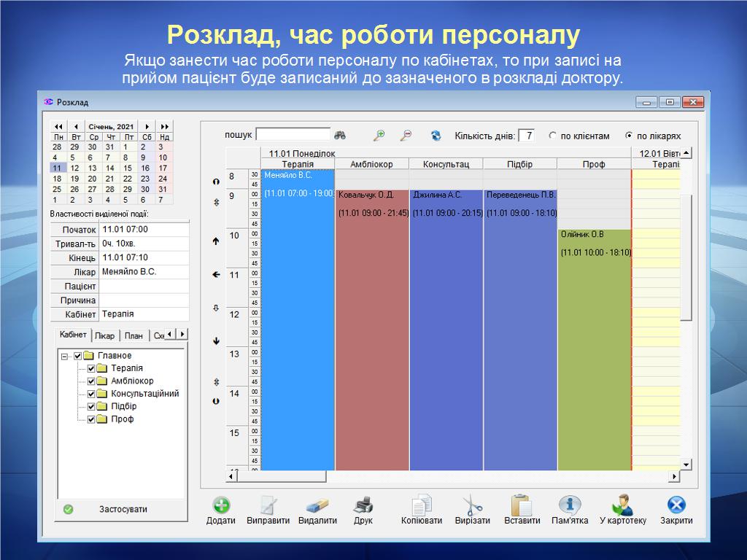Viewport: 747px width, 560px height.
Task: Click the Копіювати copy icon
Action: coord(422,505)
